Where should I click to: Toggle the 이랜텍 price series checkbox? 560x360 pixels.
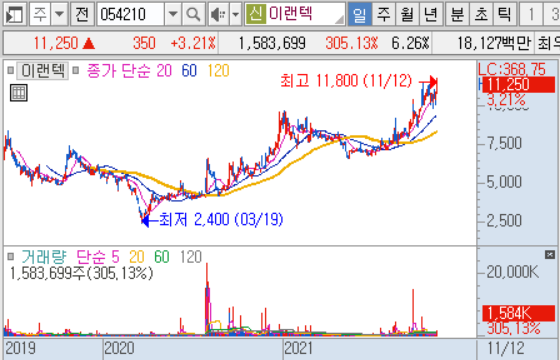click(10, 70)
